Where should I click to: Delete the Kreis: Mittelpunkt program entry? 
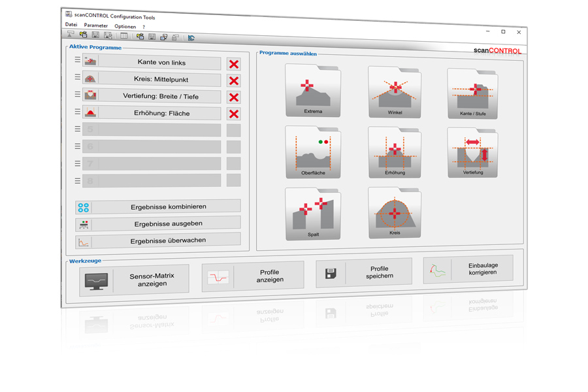click(233, 81)
